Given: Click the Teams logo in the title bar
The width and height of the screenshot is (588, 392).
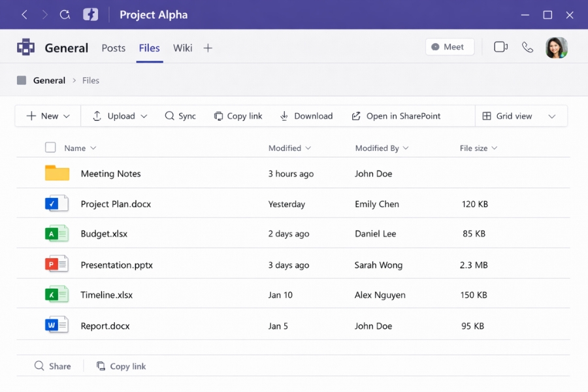Looking at the screenshot, I should coord(91,14).
